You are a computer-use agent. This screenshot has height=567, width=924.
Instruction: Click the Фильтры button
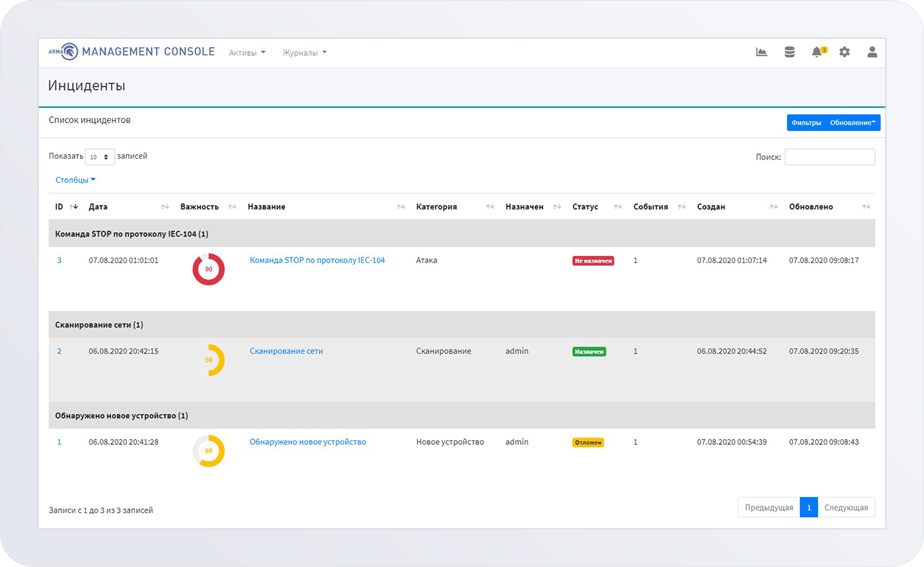click(x=806, y=123)
